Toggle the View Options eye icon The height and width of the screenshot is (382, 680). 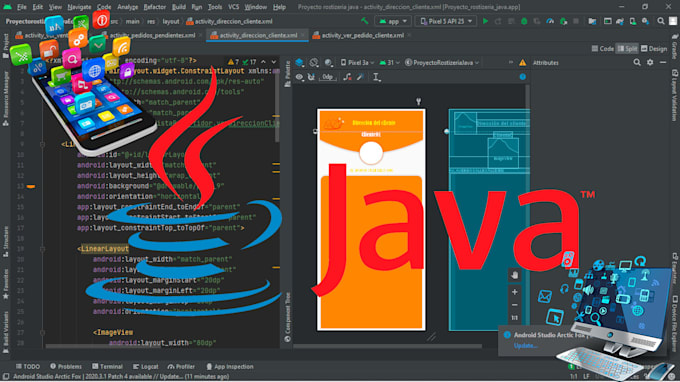click(299, 77)
